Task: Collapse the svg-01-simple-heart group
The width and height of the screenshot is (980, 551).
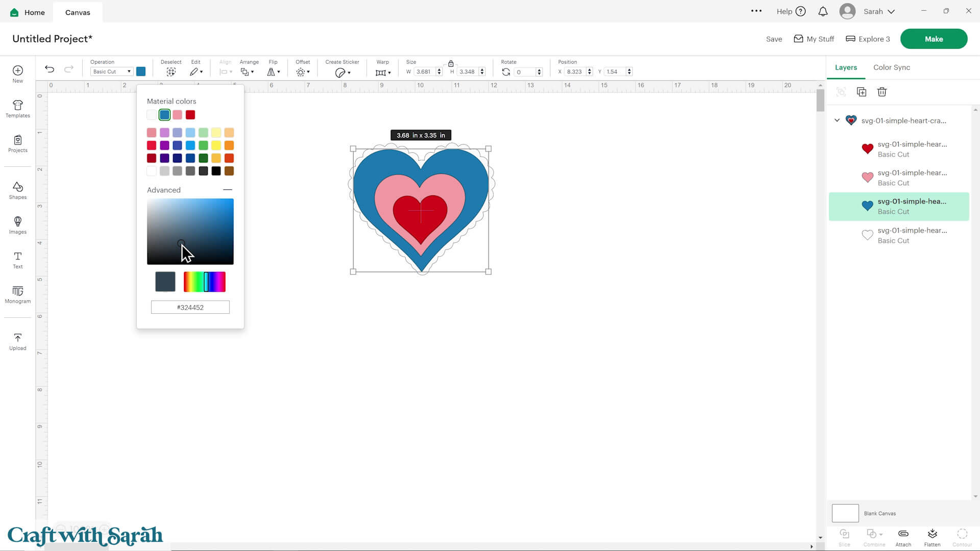Action: pos(837,120)
